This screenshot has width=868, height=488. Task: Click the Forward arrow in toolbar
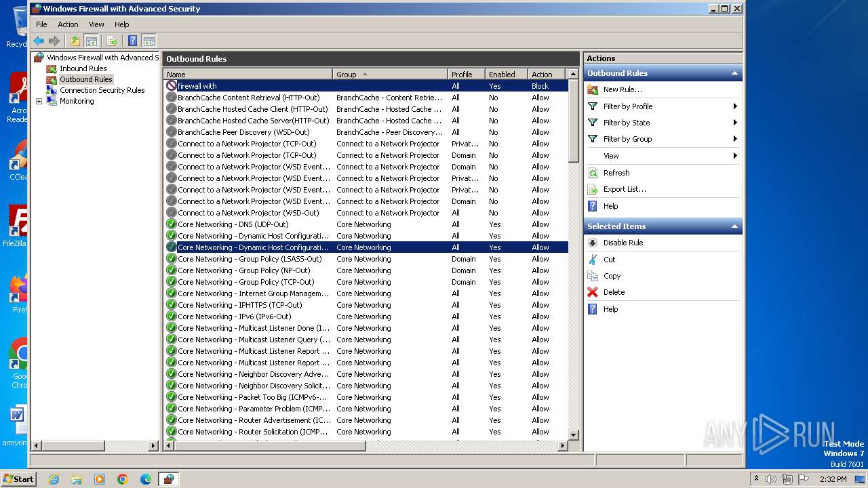(x=54, y=41)
